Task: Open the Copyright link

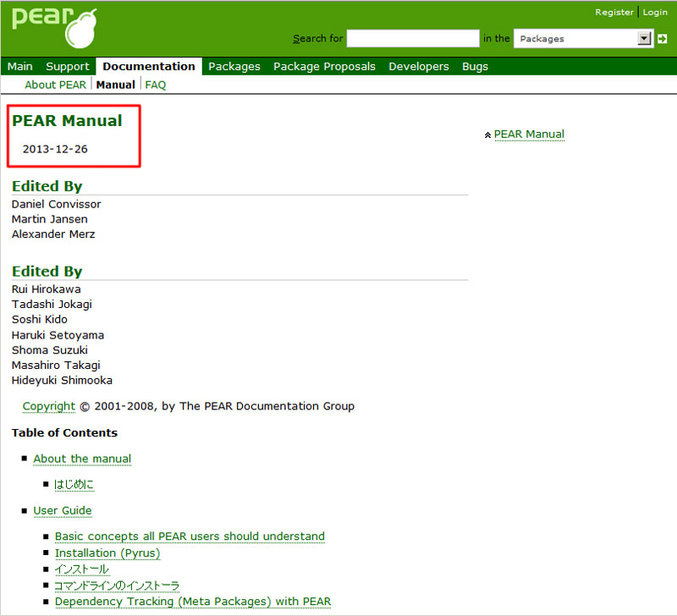Action: click(x=49, y=406)
